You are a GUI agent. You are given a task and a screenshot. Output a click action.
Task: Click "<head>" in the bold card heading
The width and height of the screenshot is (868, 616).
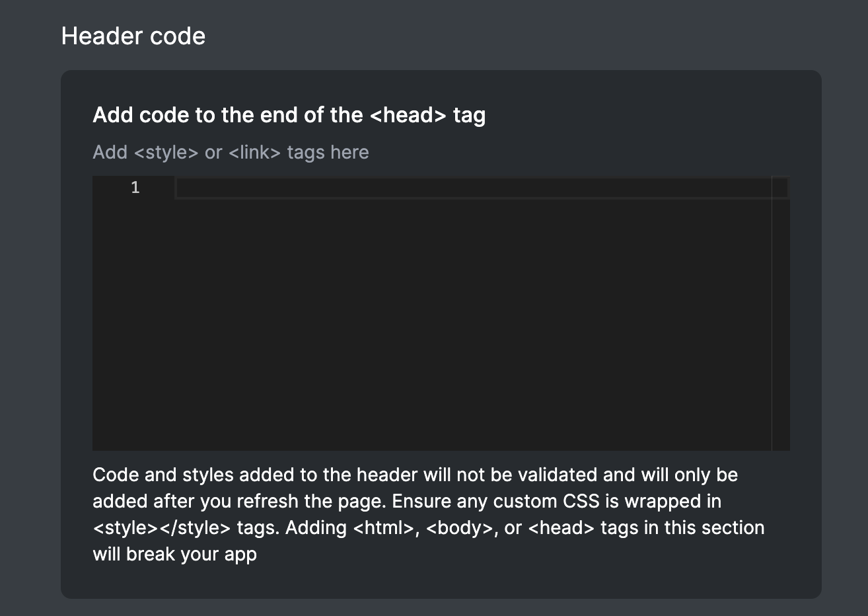click(408, 115)
